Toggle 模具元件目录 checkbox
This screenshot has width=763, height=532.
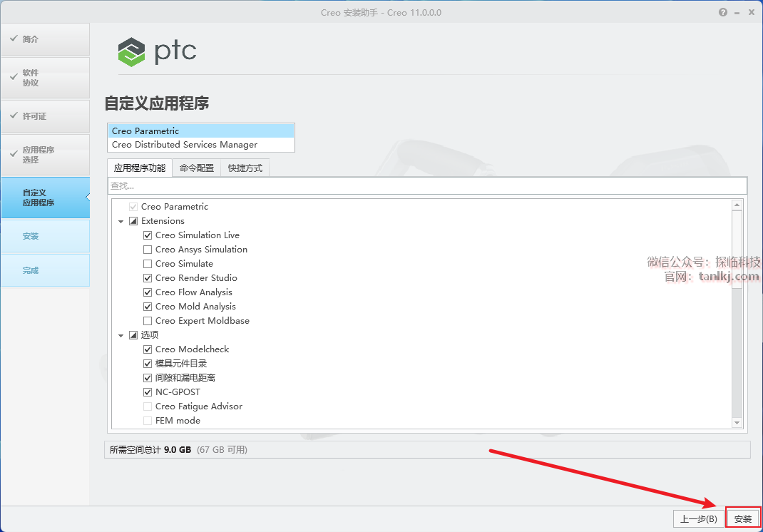tap(148, 364)
